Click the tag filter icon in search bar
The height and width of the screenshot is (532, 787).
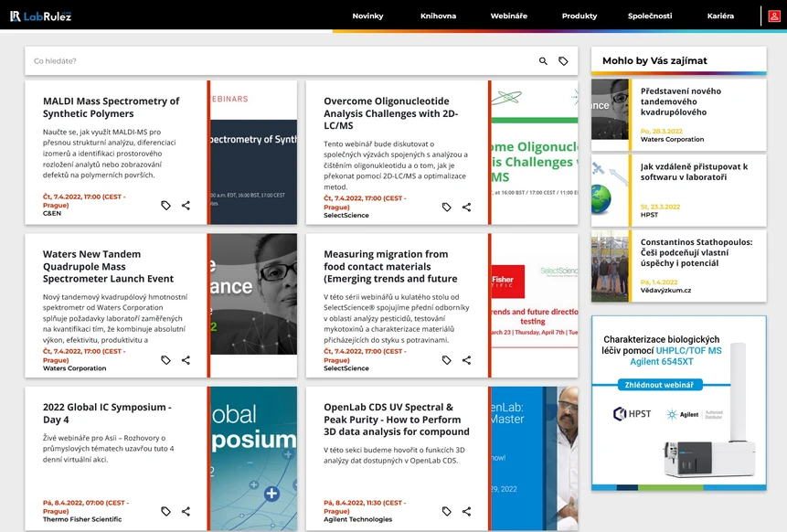tap(563, 60)
